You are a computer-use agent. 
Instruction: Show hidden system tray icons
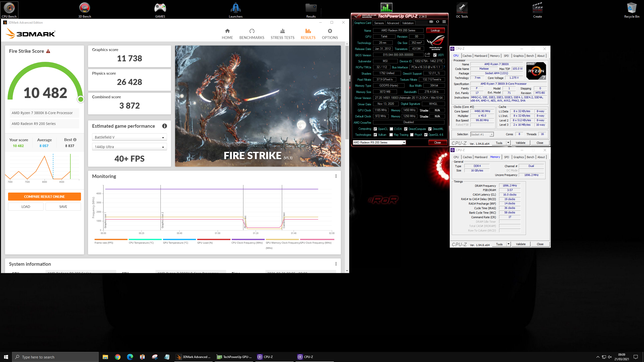598,357
